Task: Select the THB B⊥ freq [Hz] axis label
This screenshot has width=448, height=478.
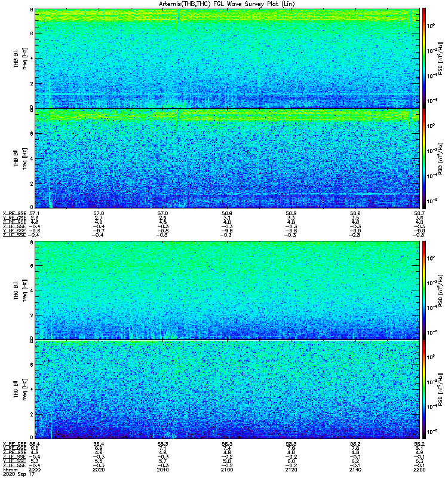Action: (20, 58)
